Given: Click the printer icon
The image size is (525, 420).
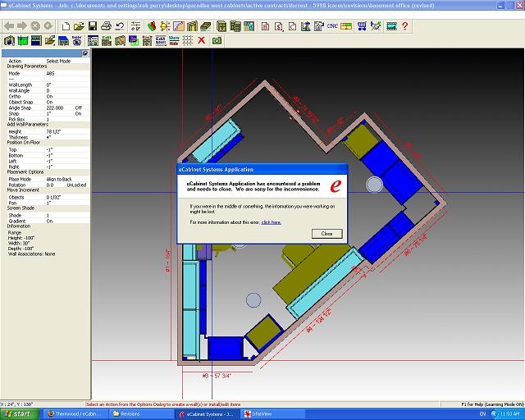Looking at the screenshot, I should (106, 26).
